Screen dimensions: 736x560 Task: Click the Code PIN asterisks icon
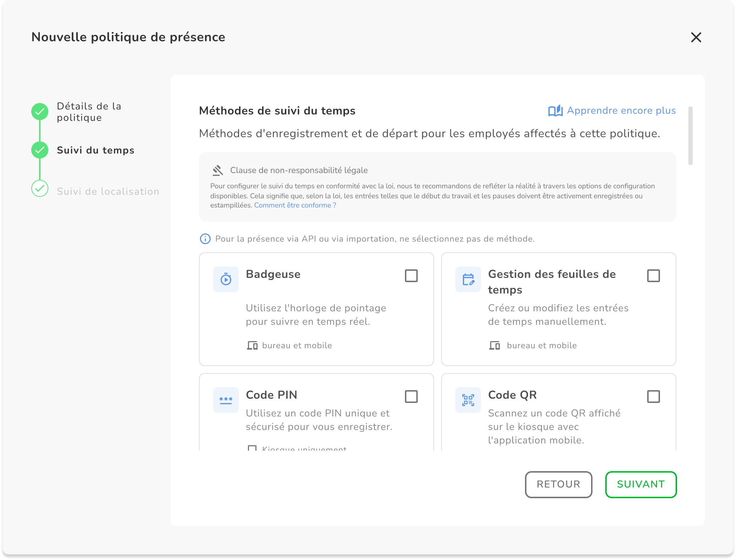226,400
